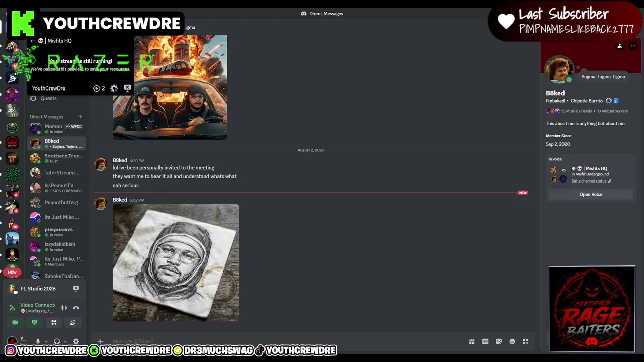This screenshot has width=644, height=362.
Task: Open the red T server icon
Action: pyautogui.click(x=12, y=159)
